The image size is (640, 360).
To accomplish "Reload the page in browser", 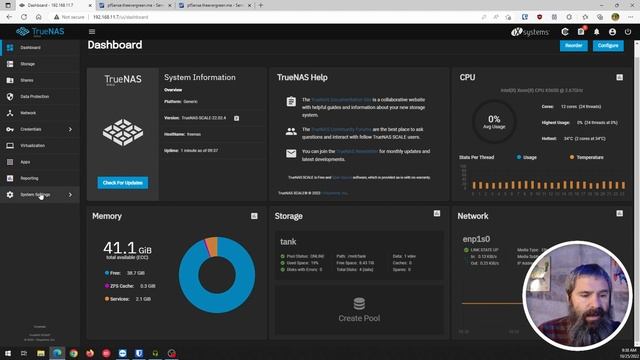I will [24, 17].
